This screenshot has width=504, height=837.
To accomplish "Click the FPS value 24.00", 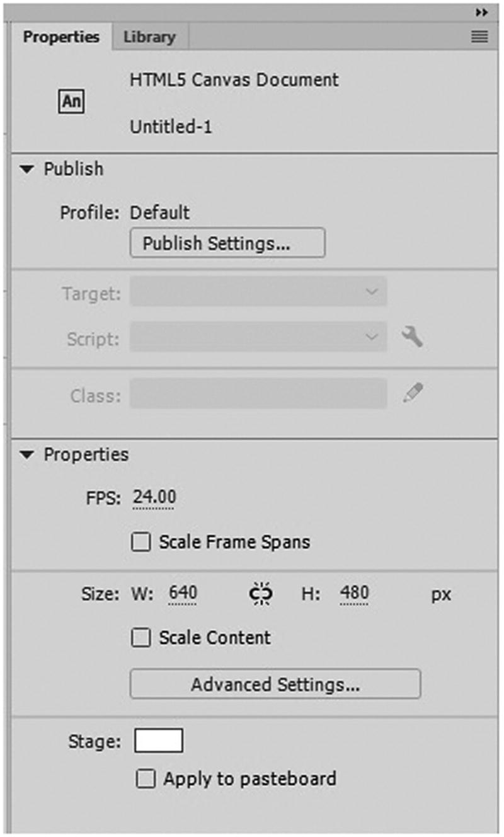I will [x=154, y=498].
